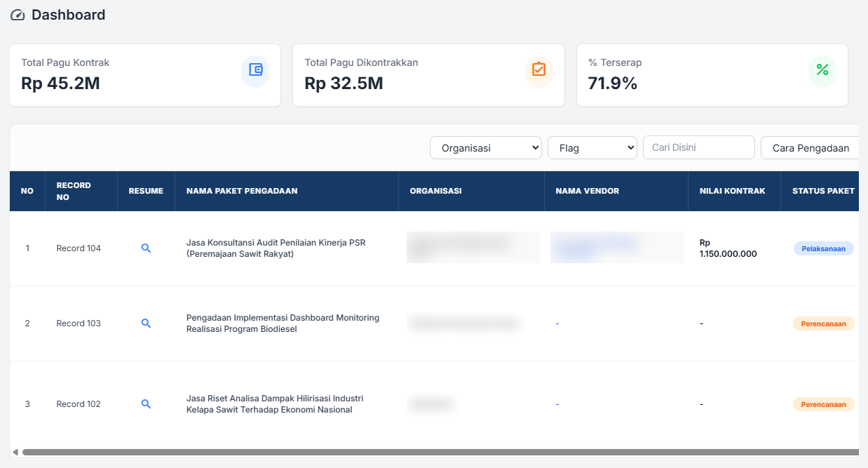The height and width of the screenshot is (468, 868).
Task: Click row number 1 cell
Action: [x=27, y=248]
